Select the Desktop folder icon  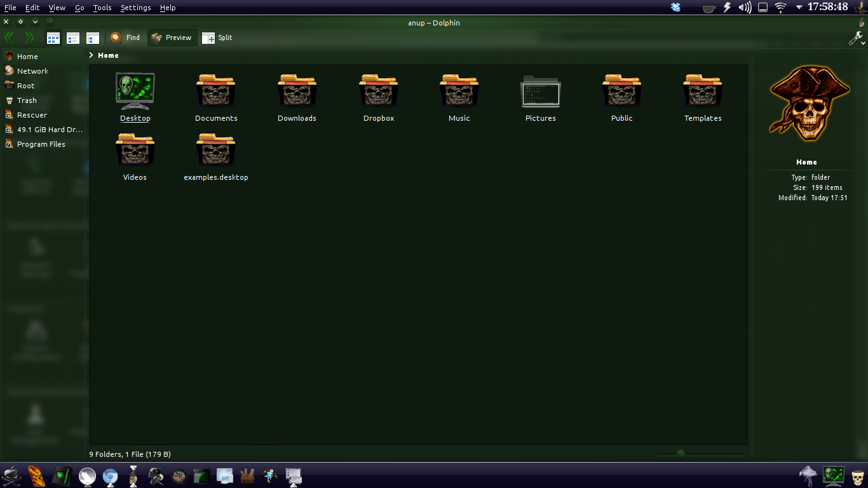pyautogui.click(x=135, y=91)
